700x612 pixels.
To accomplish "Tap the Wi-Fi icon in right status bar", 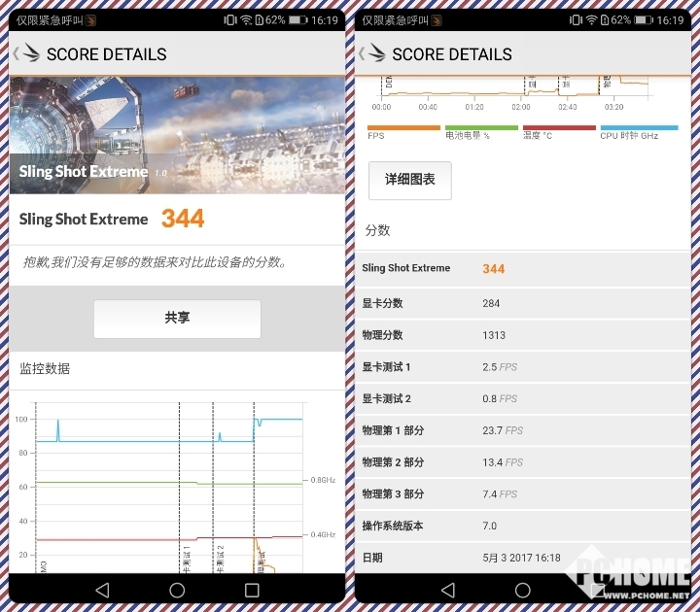I will coord(591,20).
